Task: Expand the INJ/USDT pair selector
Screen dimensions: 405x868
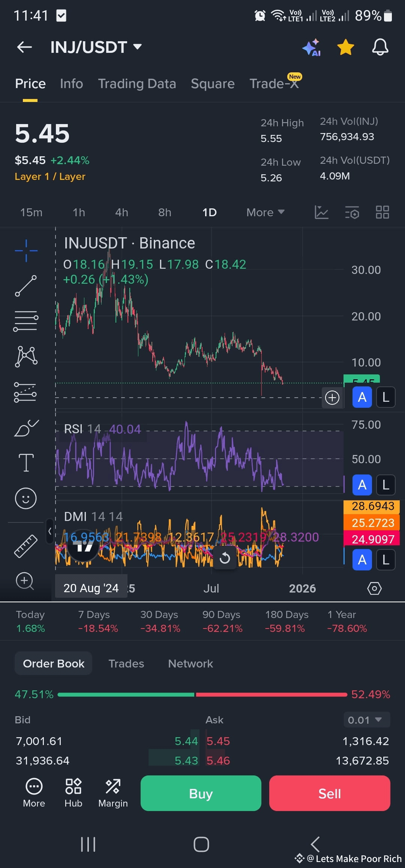Action: point(96,47)
